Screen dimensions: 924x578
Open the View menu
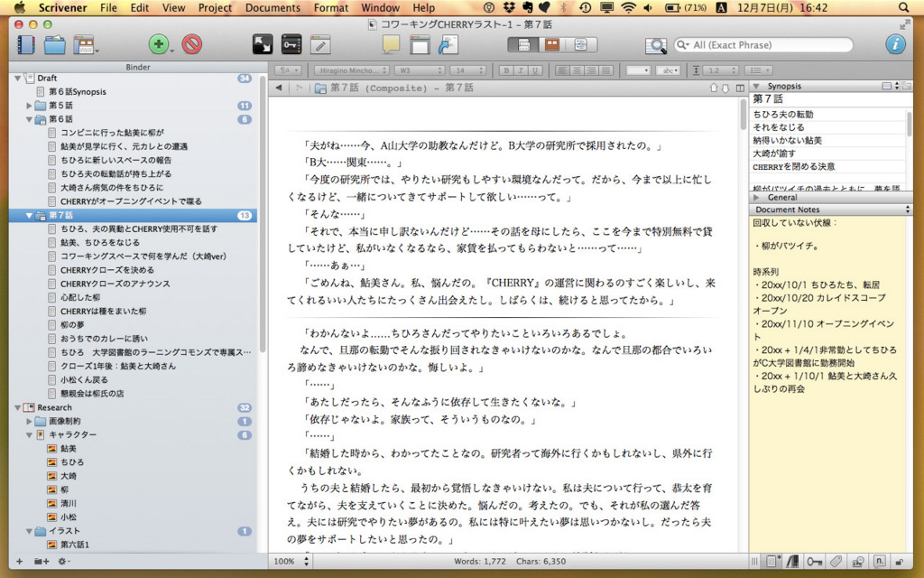click(173, 7)
